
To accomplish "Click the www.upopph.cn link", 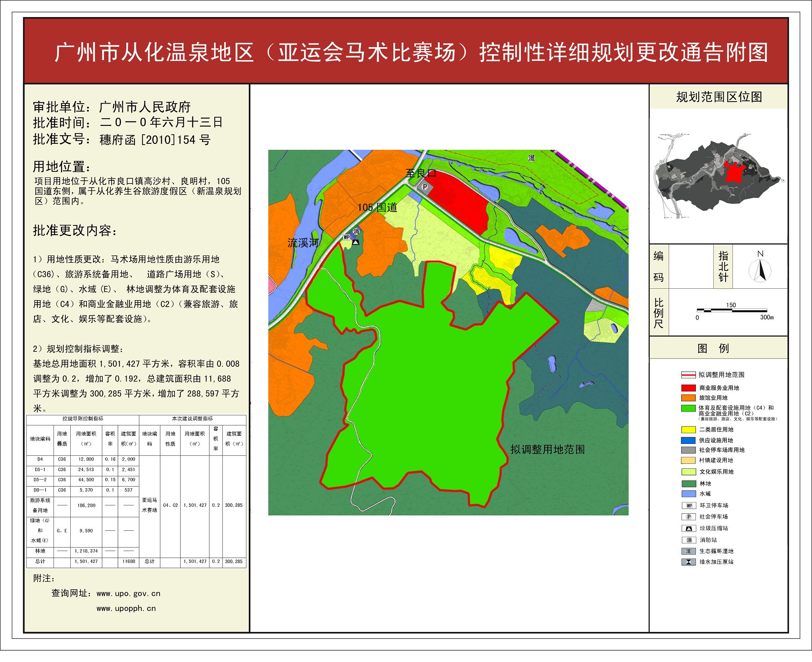I will (126, 608).
